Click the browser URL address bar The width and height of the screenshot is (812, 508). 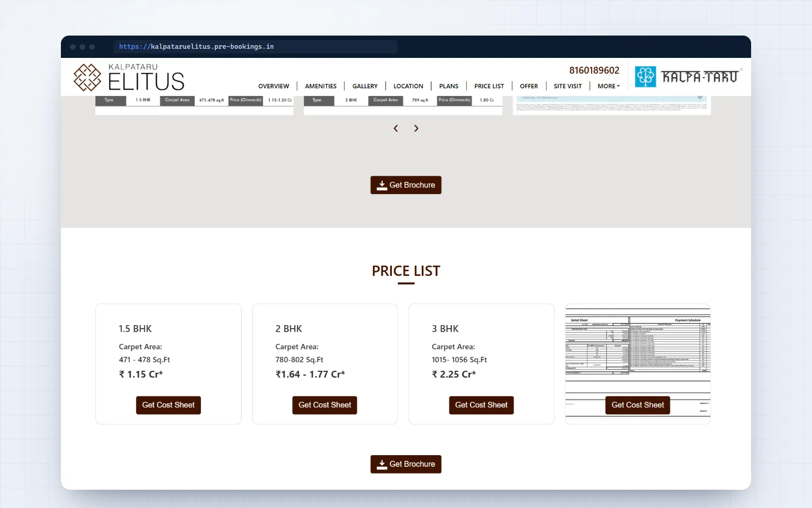coord(255,47)
